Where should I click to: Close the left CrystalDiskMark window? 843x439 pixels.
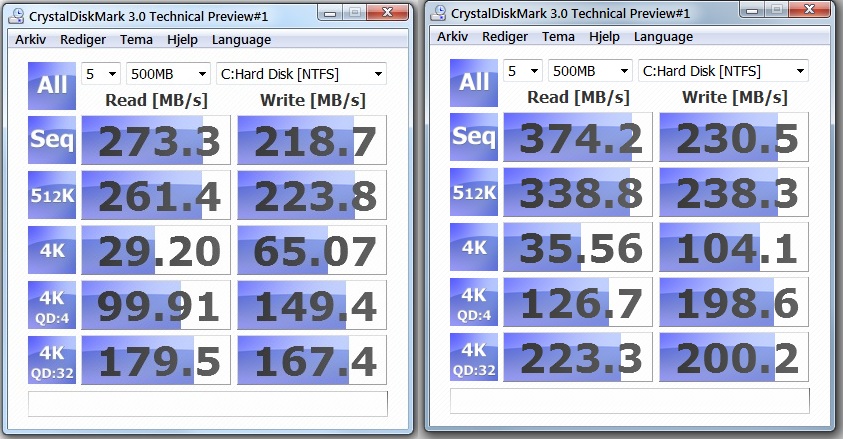388,12
